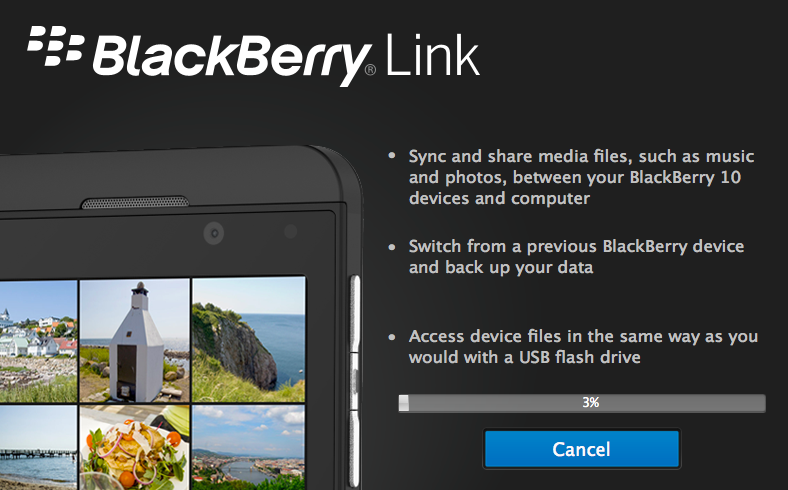Click the registered trademark symbol after BlackBerry

(x=370, y=69)
